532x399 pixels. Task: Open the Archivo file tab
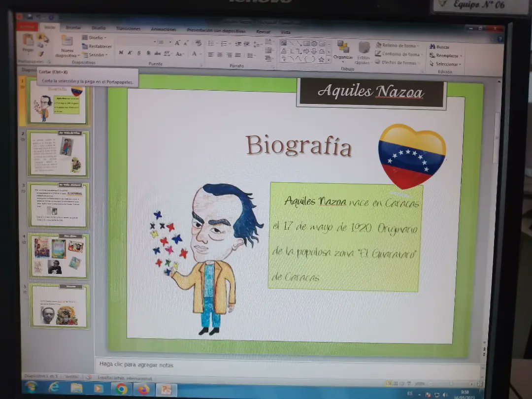[x=27, y=27]
